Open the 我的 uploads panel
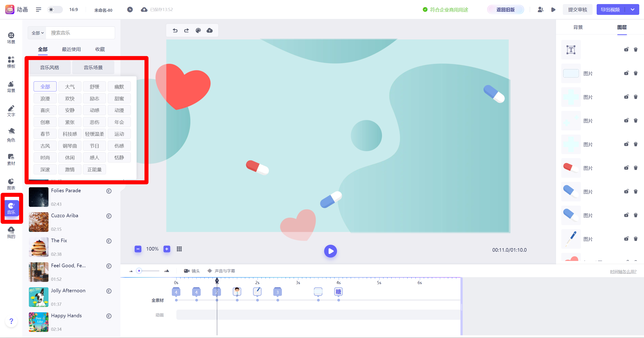 pos(11,233)
